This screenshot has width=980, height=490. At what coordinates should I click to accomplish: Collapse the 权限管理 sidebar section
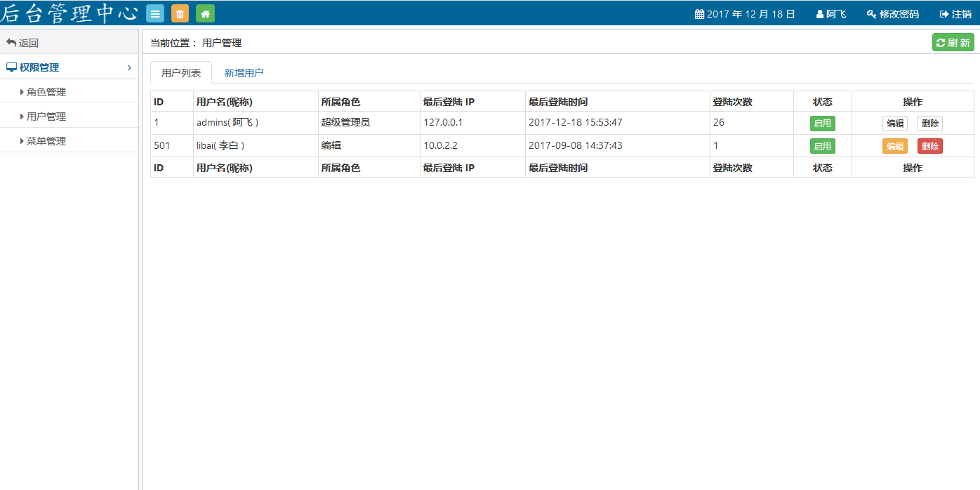(x=69, y=67)
